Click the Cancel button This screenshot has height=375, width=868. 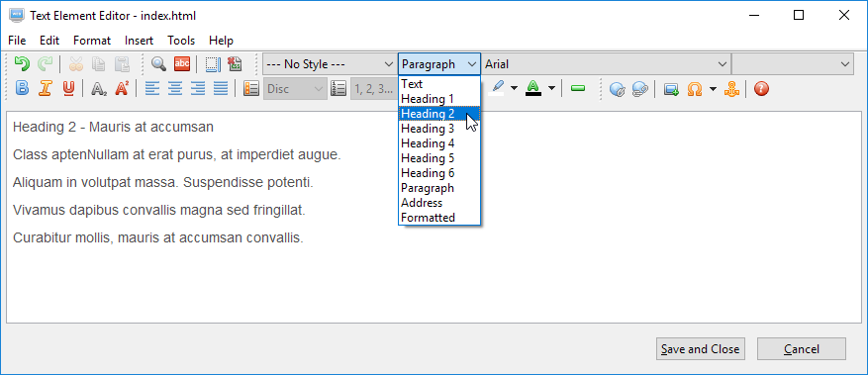tap(801, 349)
